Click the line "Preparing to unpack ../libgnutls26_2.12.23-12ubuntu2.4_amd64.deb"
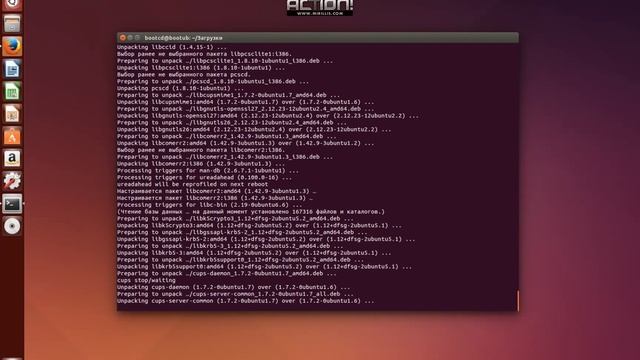Viewport: 640px width, 360px height. [231, 122]
